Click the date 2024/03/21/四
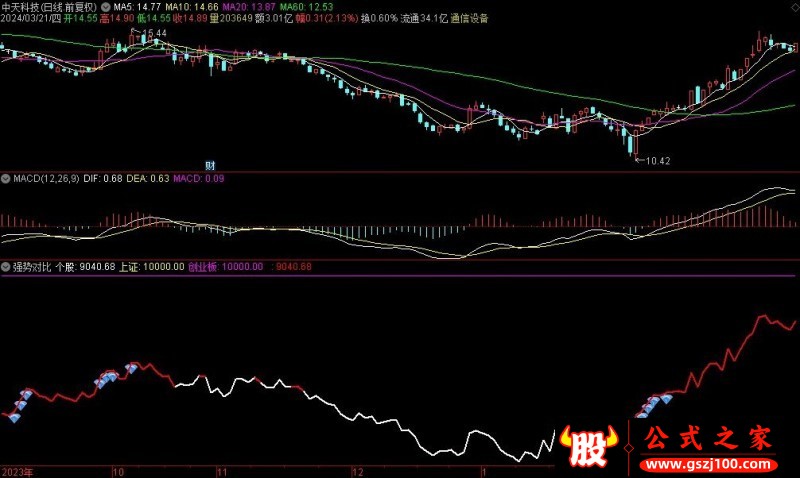Viewport: 800px width, 478px height. pos(31,18)
